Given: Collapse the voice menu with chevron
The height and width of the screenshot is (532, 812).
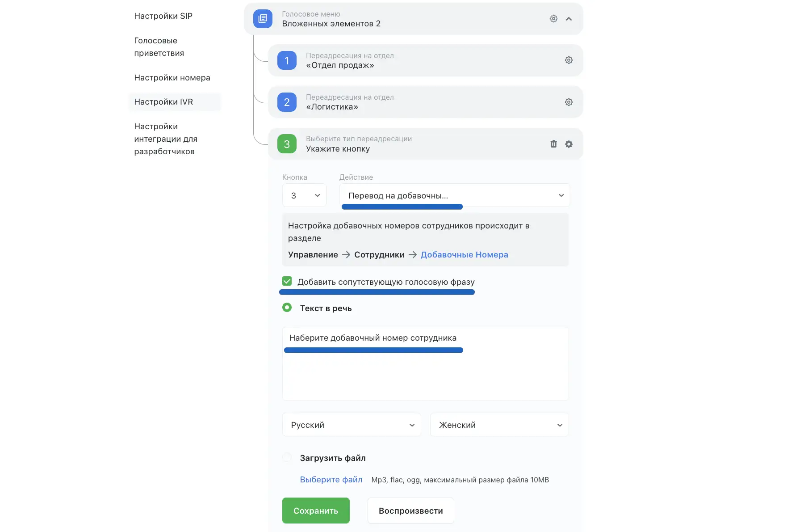Looking at the screenshot, I should click(569, 19).
